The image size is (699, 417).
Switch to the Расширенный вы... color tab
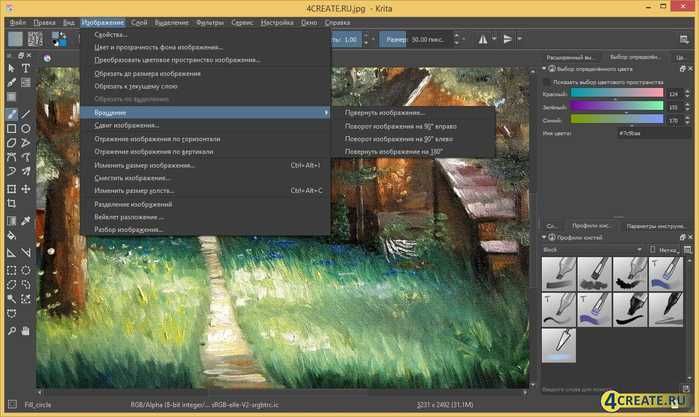[x=570, y=58]
